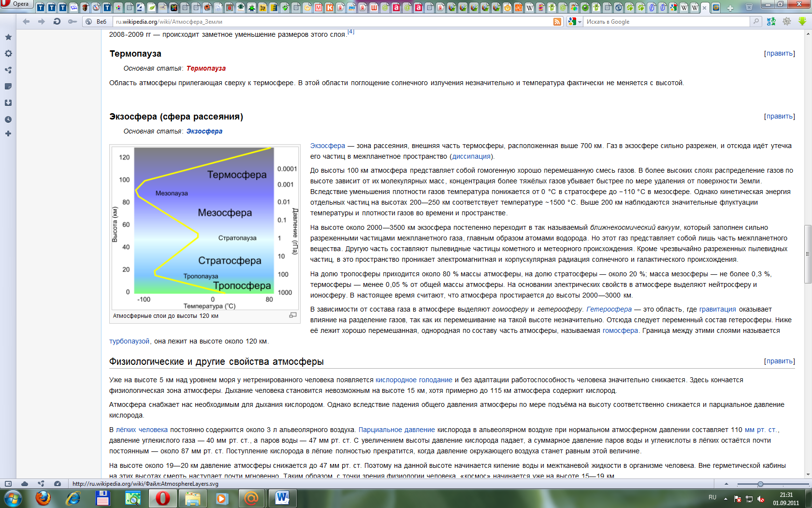Open the green download arrow extension
The image size is (812, 508).
(802, 22)
